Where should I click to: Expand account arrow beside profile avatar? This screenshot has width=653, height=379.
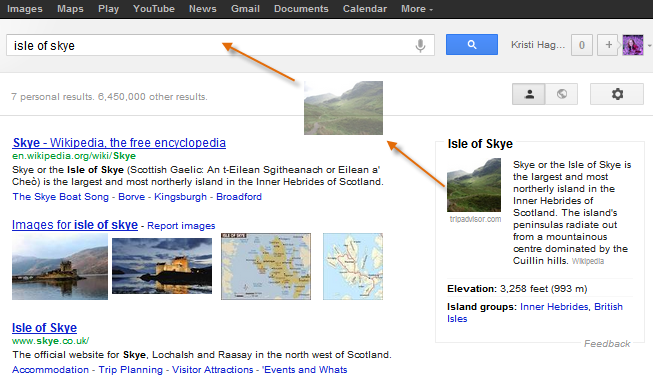(649, 46)
